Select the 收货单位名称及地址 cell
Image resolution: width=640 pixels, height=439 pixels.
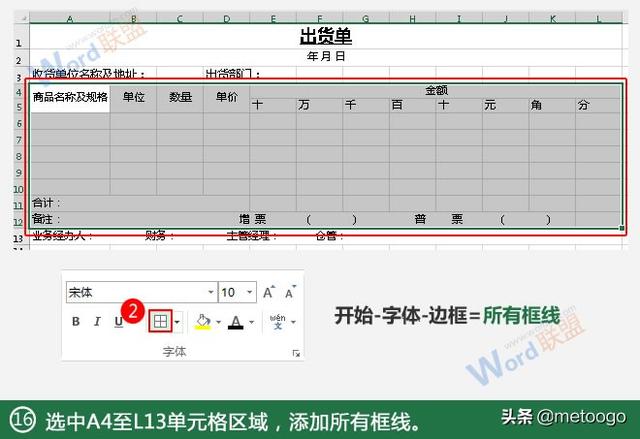89,74
